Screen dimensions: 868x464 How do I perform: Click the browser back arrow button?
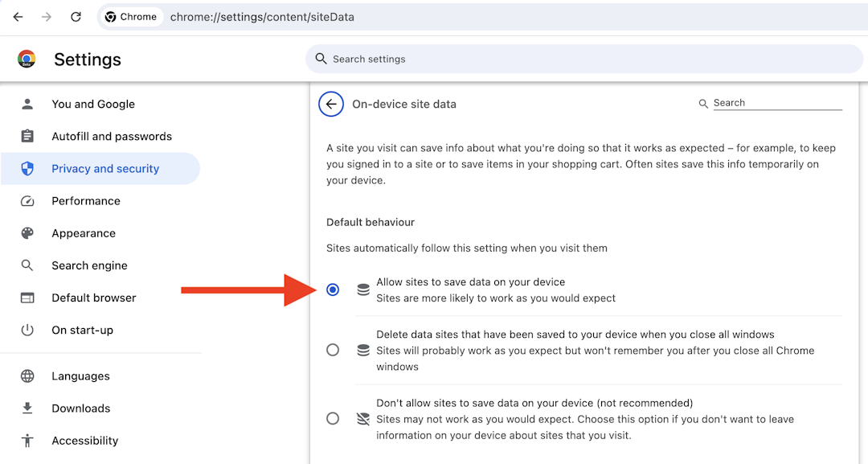(x=18, y=17)
